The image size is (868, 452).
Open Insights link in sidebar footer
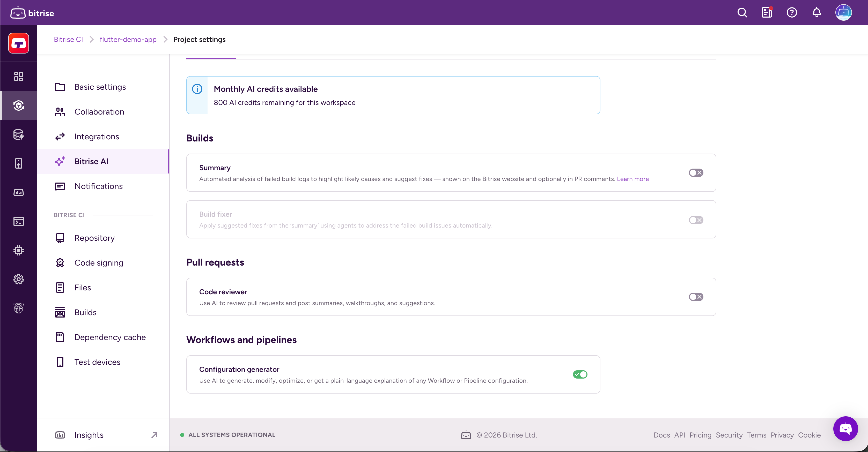103,435
